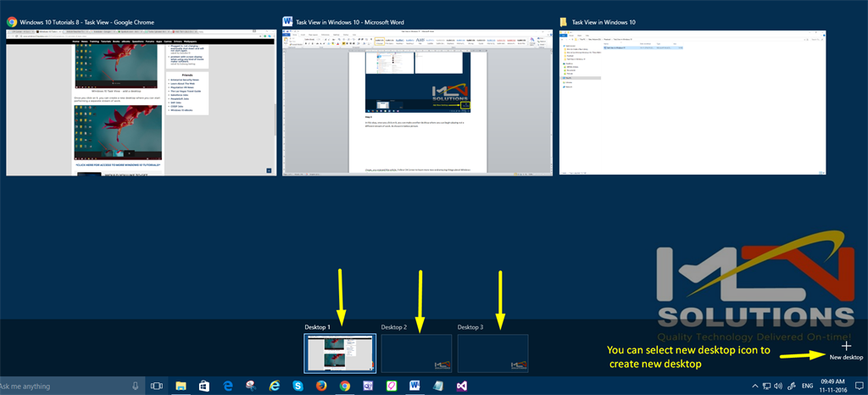
Task: Launch File Explorer from the taskbar
Action: pyautogui.click(x=181, y=386)
